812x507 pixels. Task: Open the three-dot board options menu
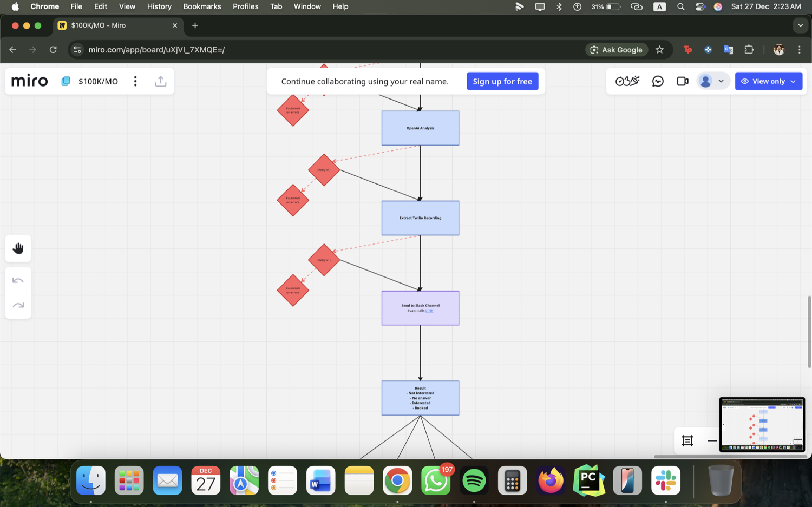point(135,81)
